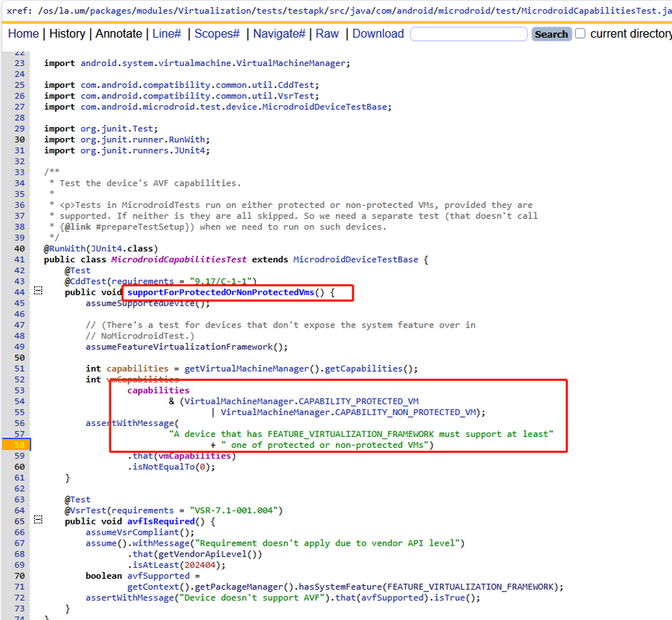Click CAPABILITY_PROTECTED_VM constant

pos(359,401)
